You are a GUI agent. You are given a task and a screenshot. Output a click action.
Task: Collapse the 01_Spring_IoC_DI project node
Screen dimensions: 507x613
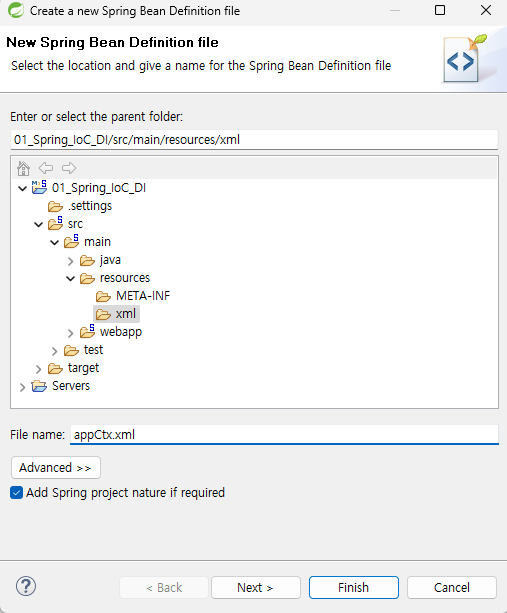coord(23,188)
